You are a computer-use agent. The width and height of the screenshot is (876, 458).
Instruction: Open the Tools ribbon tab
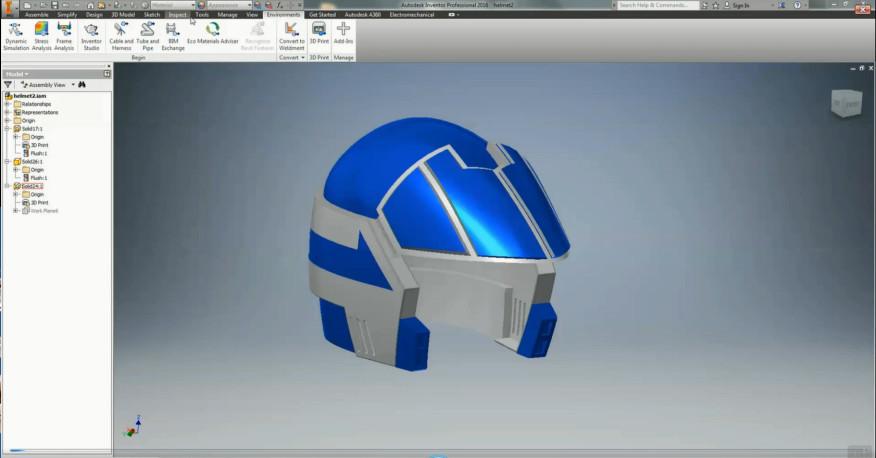202,15
